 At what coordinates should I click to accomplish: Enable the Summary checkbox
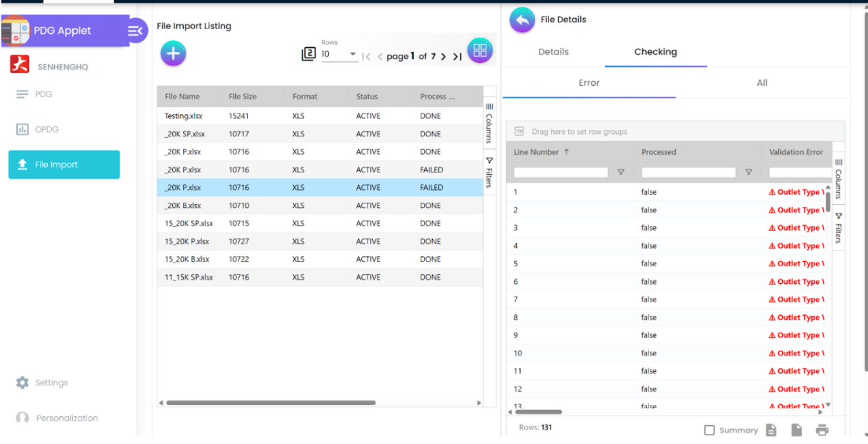tap(709, 430)
